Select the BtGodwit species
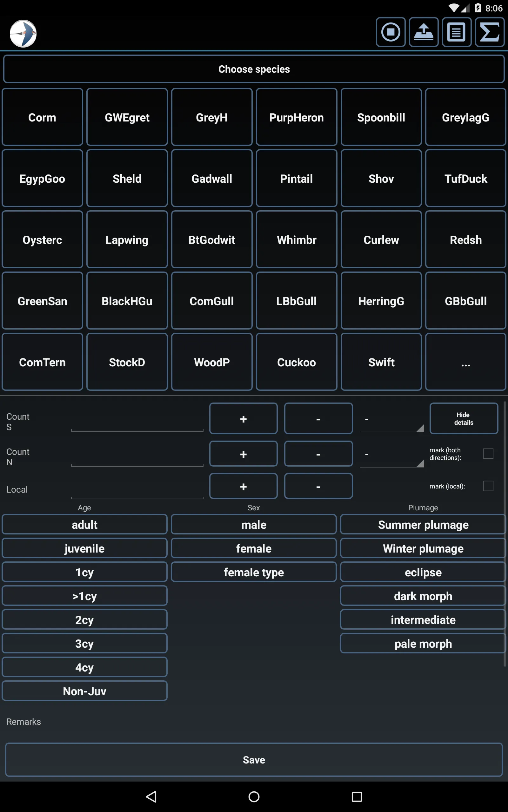 pyautogui.click(x=212, y=239)
